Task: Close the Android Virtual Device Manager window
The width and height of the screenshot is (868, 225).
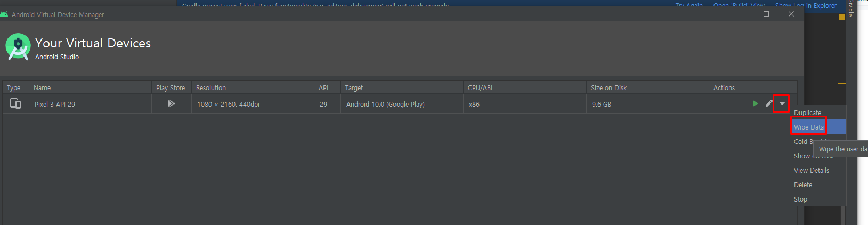Action: click(791, 14)
